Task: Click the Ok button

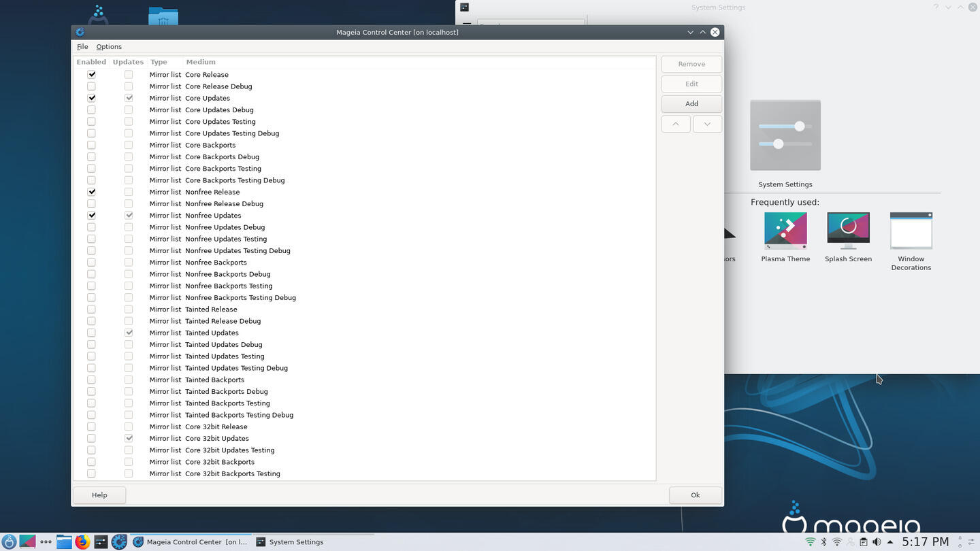Action: [x=695, y=495]
